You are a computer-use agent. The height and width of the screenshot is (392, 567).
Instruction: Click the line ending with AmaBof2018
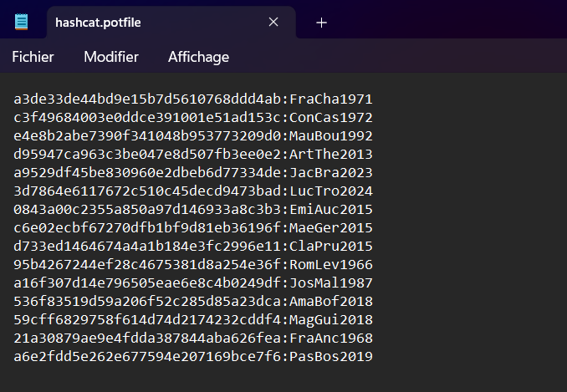[193, 302]
